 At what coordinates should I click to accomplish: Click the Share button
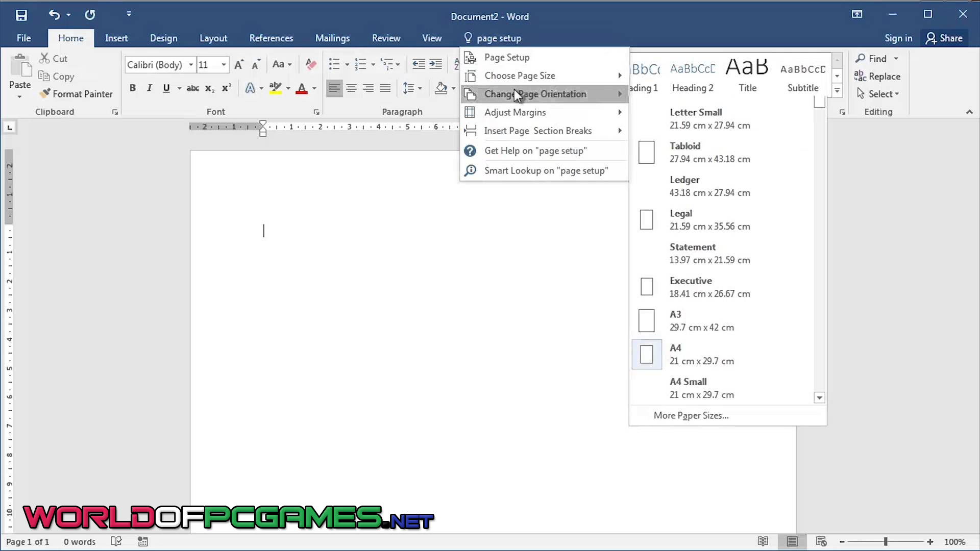944,38
